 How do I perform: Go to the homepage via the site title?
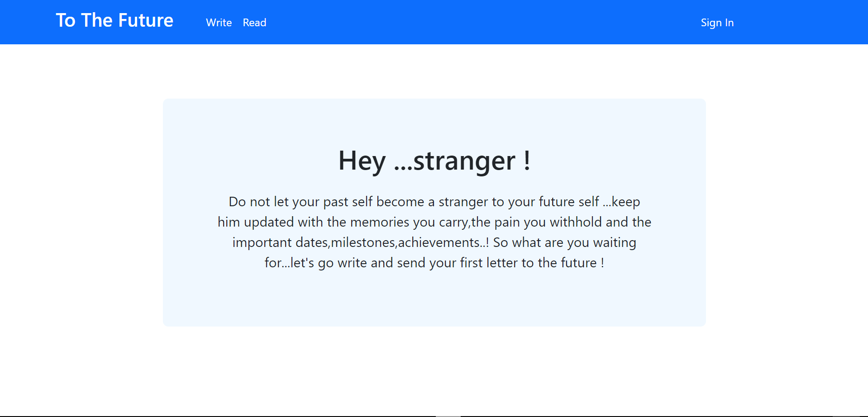tap(114, 20)
